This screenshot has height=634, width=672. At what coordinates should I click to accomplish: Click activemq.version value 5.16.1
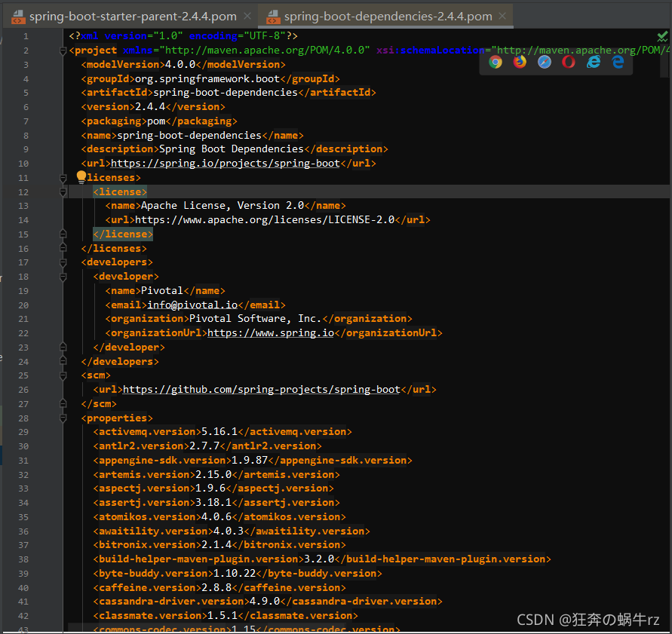[x=219, y=432]
